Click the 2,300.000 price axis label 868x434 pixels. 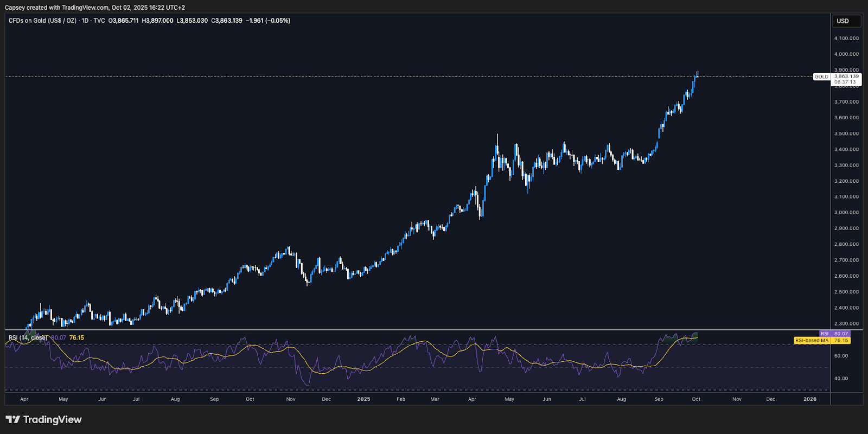(846, 323)
